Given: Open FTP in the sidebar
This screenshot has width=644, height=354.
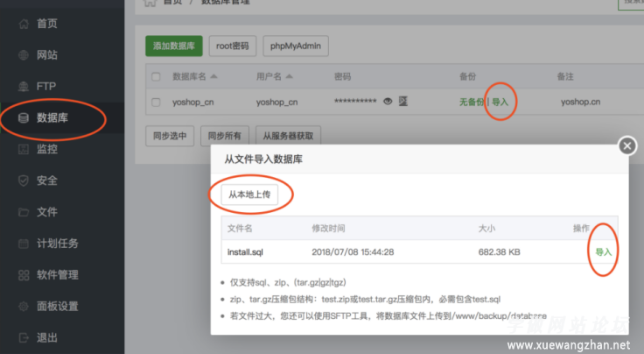Looking at the screenshot, I should (46, 87).
